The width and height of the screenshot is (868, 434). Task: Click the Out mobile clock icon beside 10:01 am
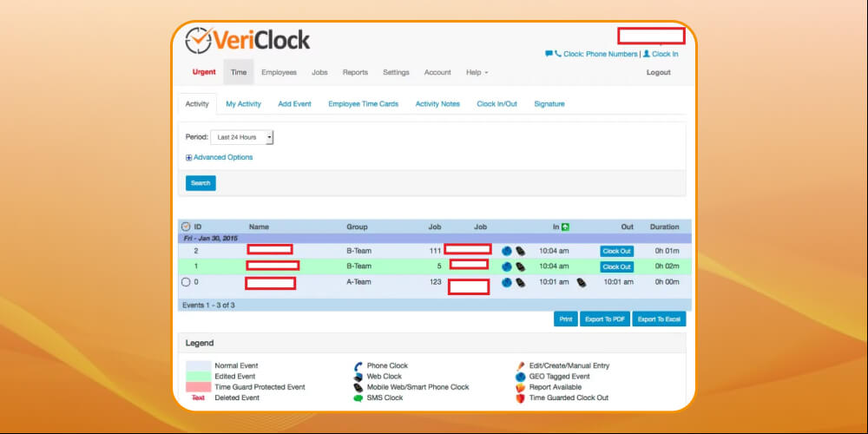point(582,282)
